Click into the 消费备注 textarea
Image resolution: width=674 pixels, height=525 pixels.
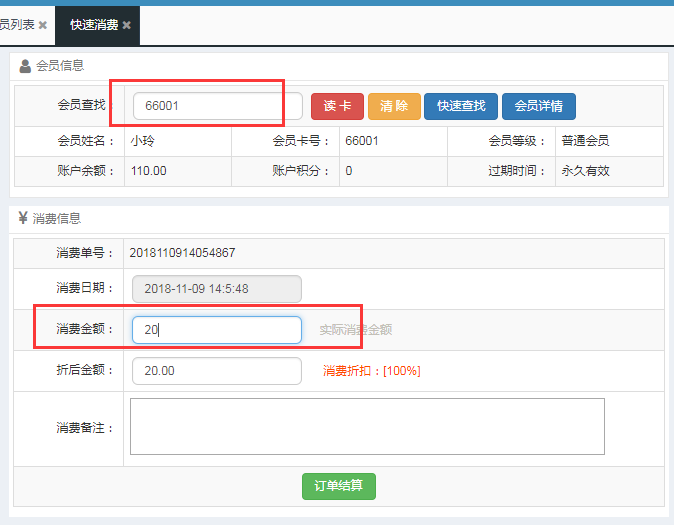tap(367, 427)
